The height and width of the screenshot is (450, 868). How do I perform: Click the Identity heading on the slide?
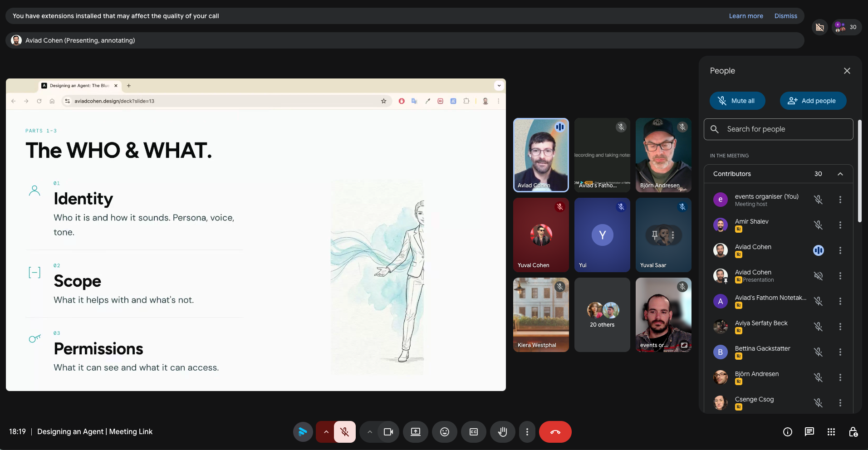[x=83, y=199]
